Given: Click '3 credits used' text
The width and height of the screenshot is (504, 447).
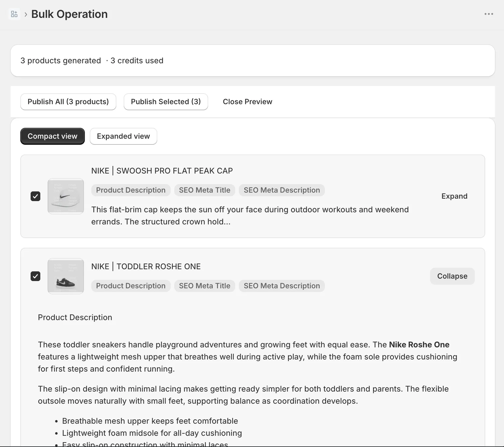Looking at the screenshot, I should click(x=137, y=61).
